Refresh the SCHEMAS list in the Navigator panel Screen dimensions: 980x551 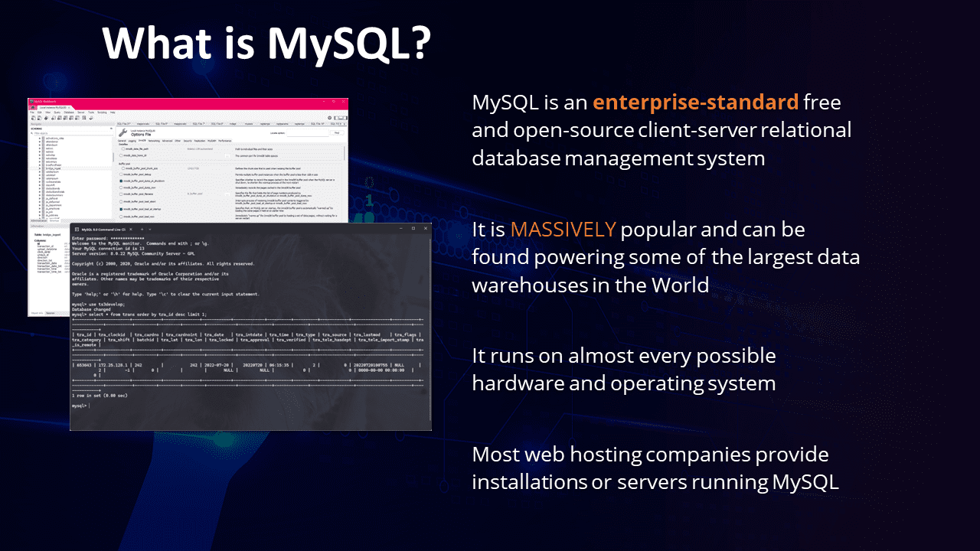[111, 129]
